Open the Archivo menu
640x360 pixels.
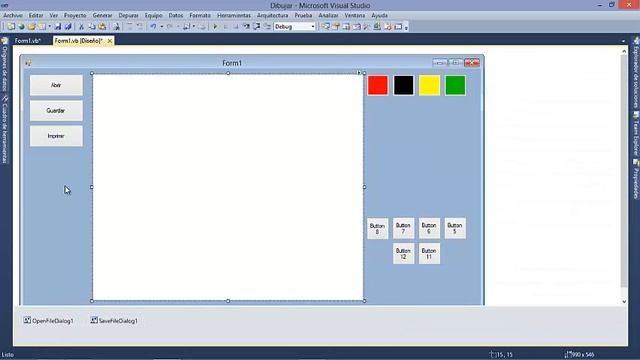13,15
